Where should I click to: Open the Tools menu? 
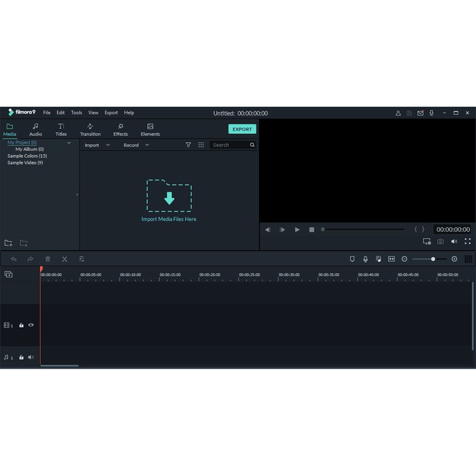coord(76,113)
